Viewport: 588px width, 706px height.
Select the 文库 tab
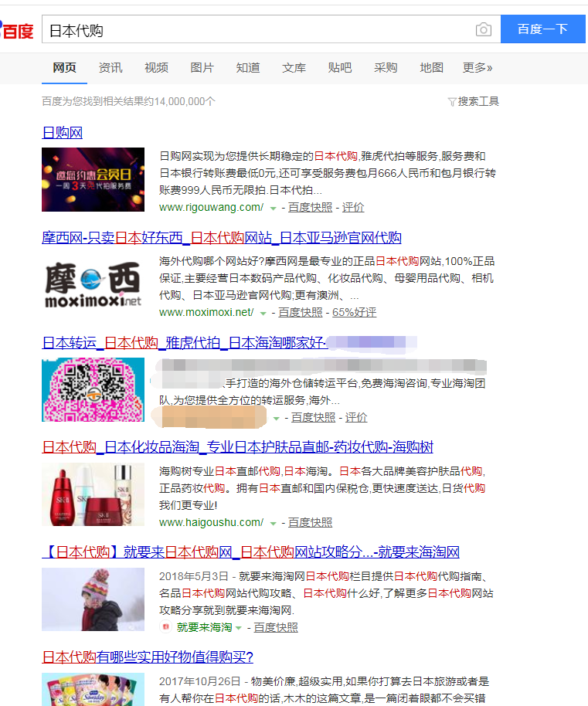(x=294, y=68)
